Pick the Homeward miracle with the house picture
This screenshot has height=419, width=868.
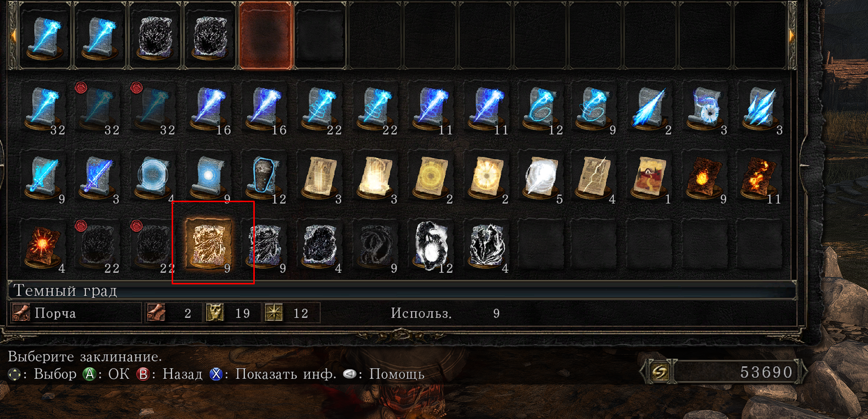652,177
